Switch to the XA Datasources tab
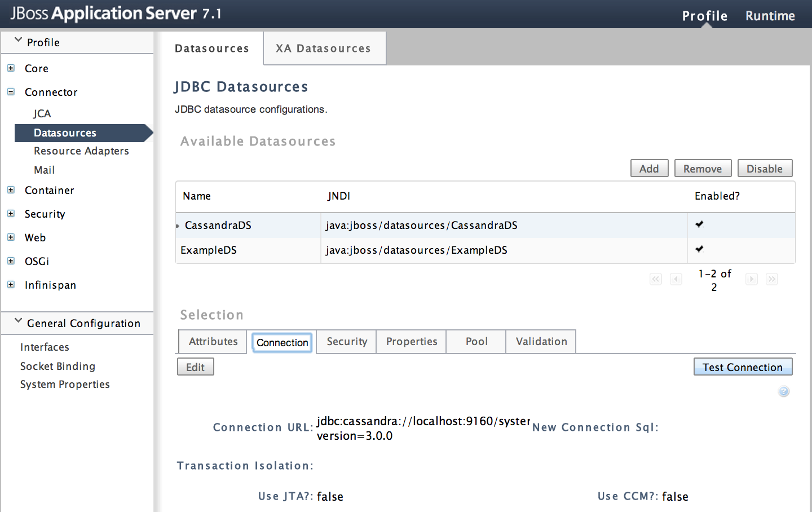 324,48
